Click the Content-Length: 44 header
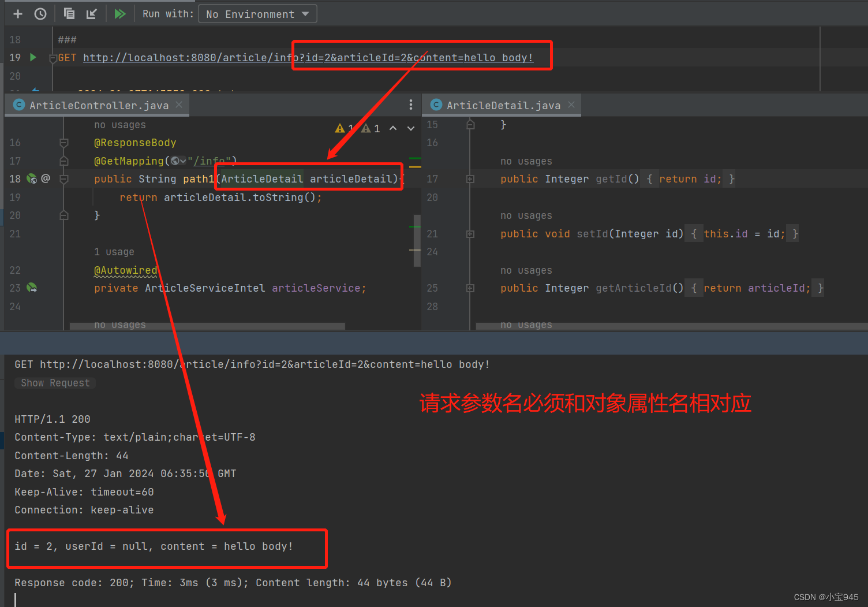 (72, 456)
